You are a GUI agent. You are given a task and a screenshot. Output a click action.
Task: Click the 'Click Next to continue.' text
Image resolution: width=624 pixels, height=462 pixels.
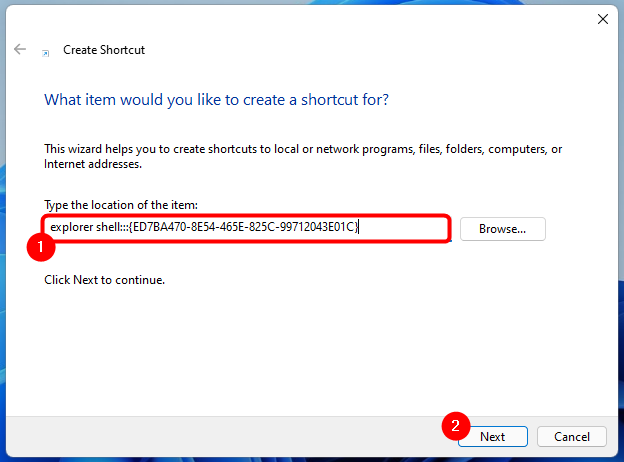click(x=104, y=280)
